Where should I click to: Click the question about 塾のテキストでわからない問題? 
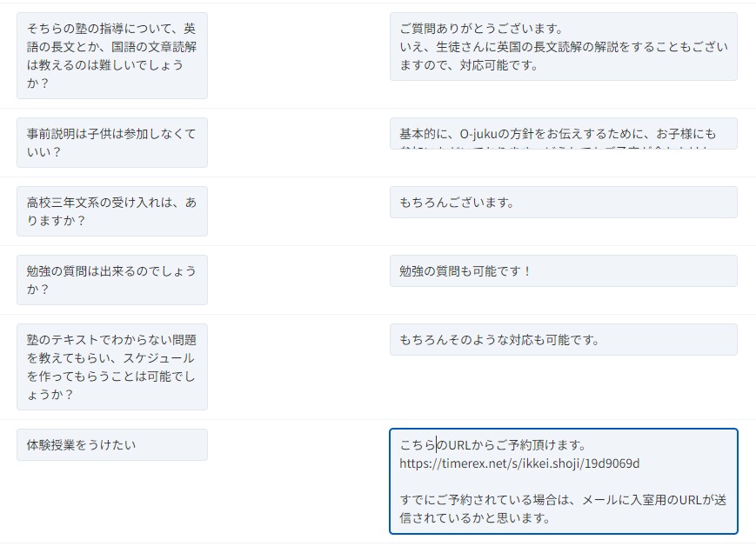tap(112, 367)
